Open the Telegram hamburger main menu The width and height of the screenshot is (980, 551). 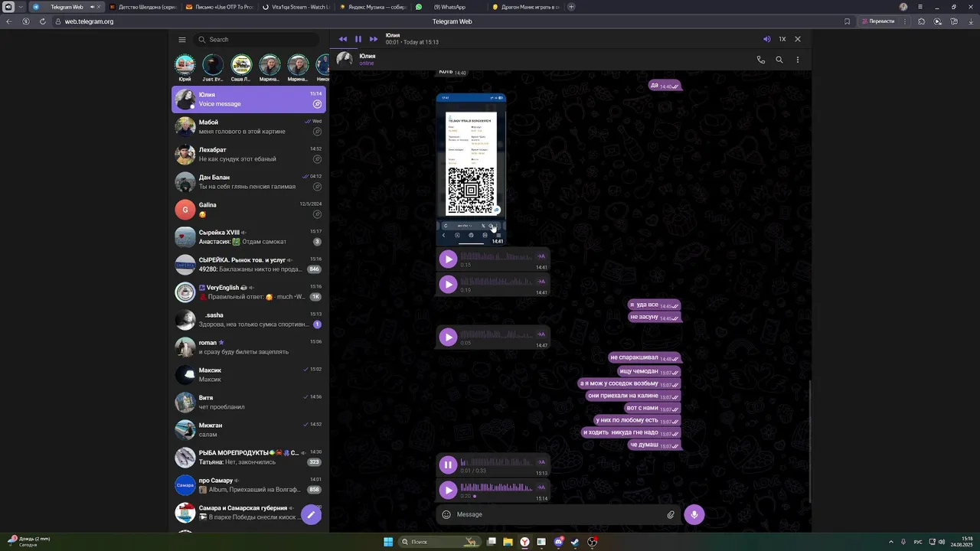[182, 40]
